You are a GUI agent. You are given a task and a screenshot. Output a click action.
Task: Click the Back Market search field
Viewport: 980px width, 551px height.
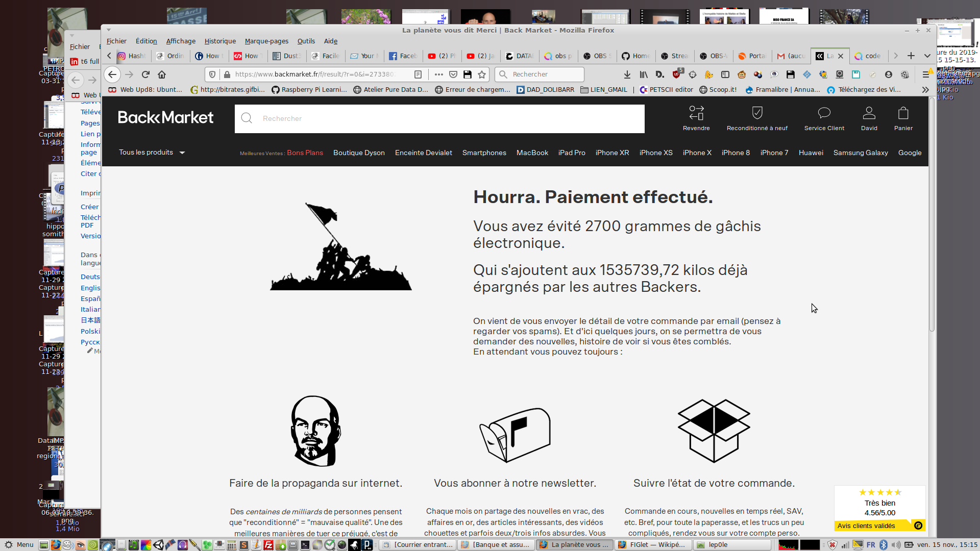pyautogui.click(x=439, y=118)
